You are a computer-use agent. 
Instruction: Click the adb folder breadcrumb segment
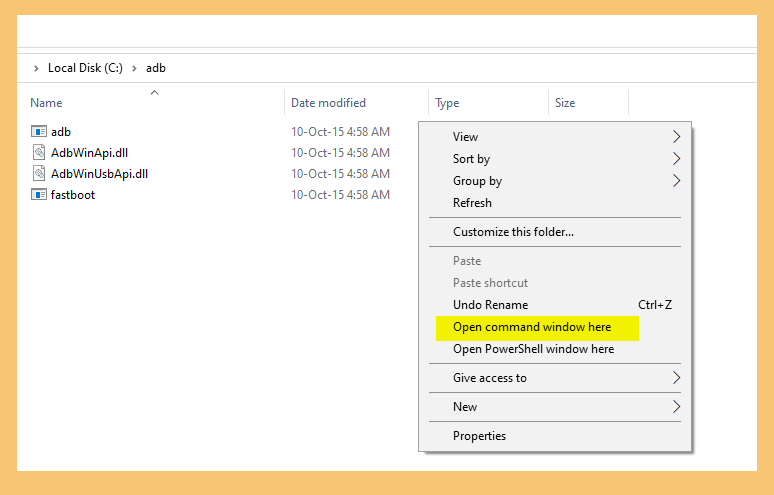156,68
